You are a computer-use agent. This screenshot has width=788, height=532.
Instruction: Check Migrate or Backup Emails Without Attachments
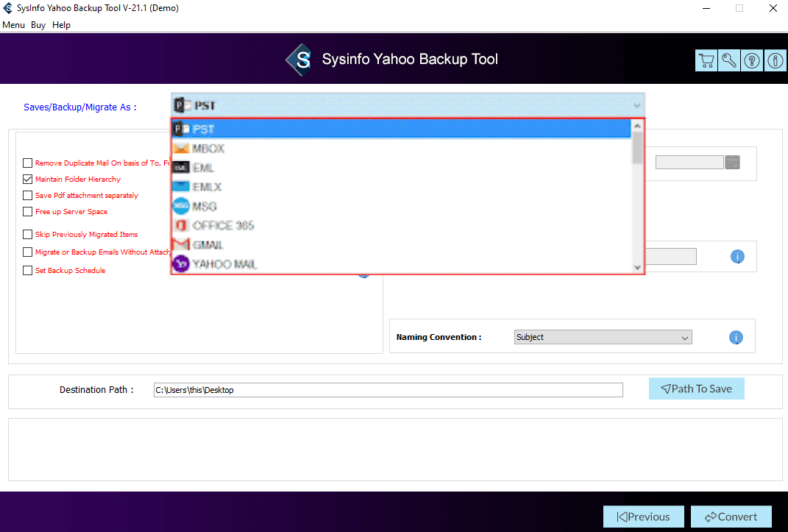click(x=28, y=252)
